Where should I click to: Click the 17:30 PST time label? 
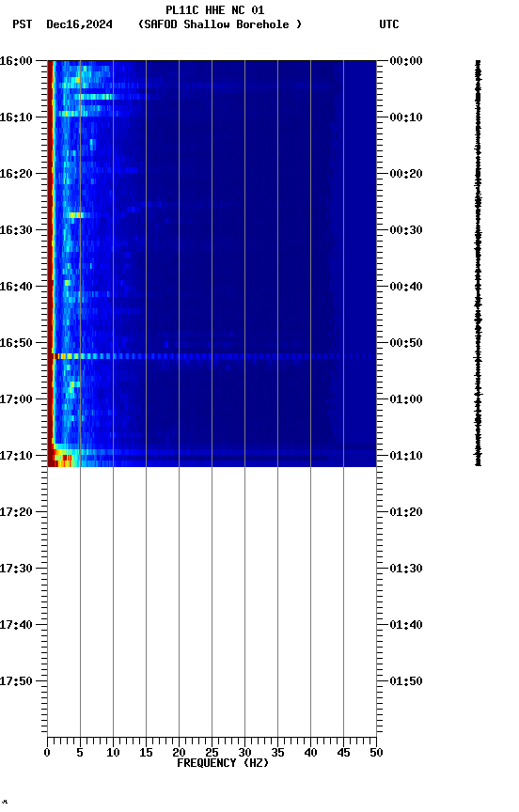coord(16,569)
